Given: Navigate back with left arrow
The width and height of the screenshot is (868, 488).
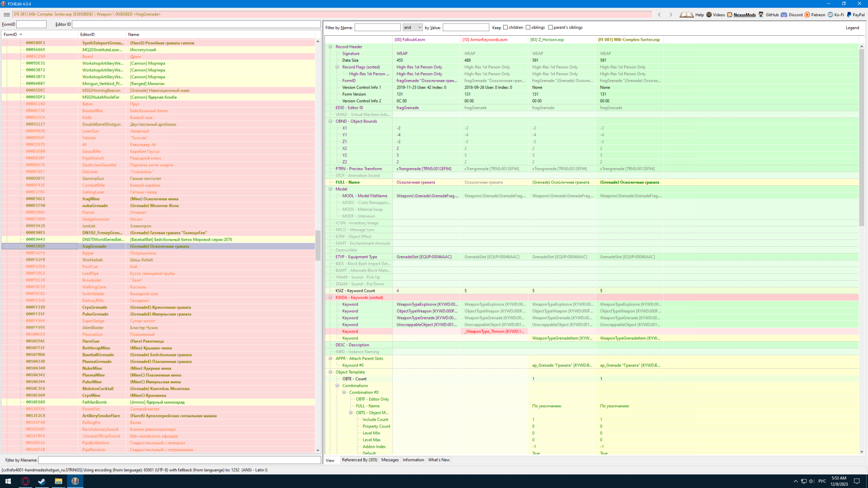Looking at the screenshot, I should tap(660, 14).
